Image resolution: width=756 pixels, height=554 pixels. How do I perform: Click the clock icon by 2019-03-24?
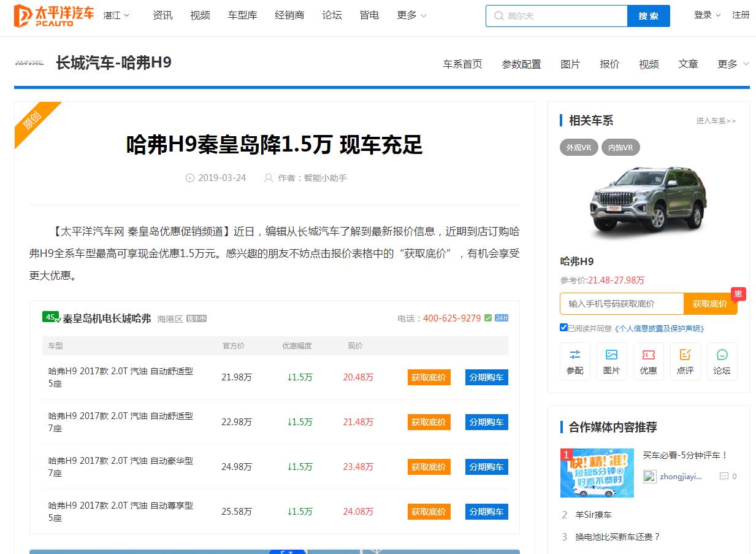pos(190,178)
